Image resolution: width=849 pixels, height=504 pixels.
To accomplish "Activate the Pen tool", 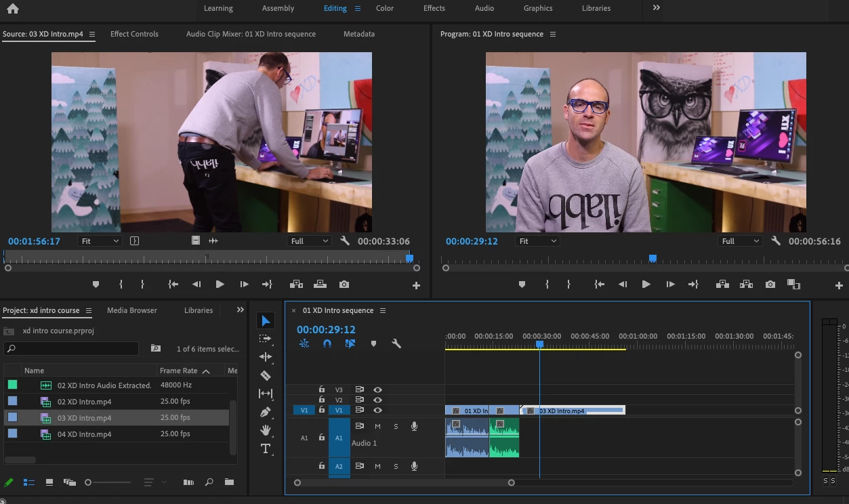I will point(266,412).
